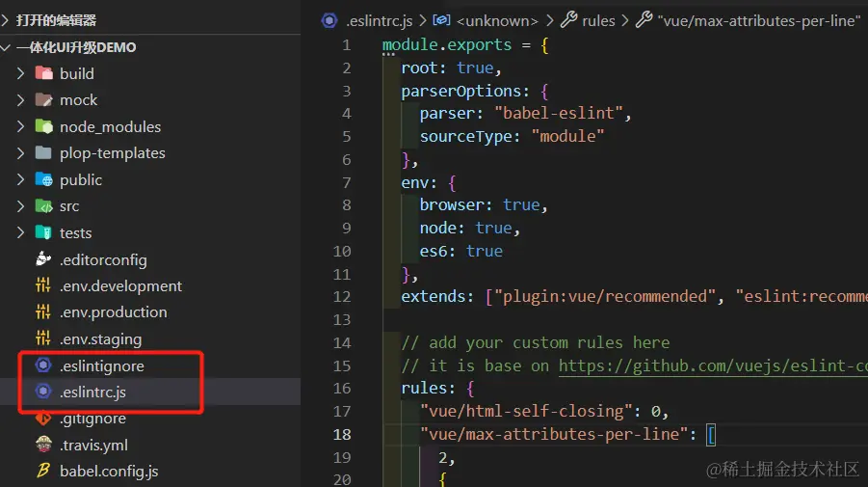The image size is (868, 487).
Task: Click the .eslintignore ESLint icon
Action: click(43, 365)
